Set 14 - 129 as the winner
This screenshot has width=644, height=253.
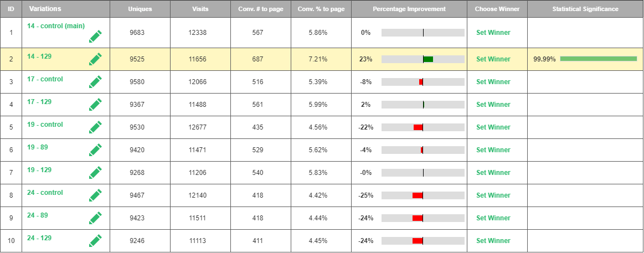click(493, 59)
